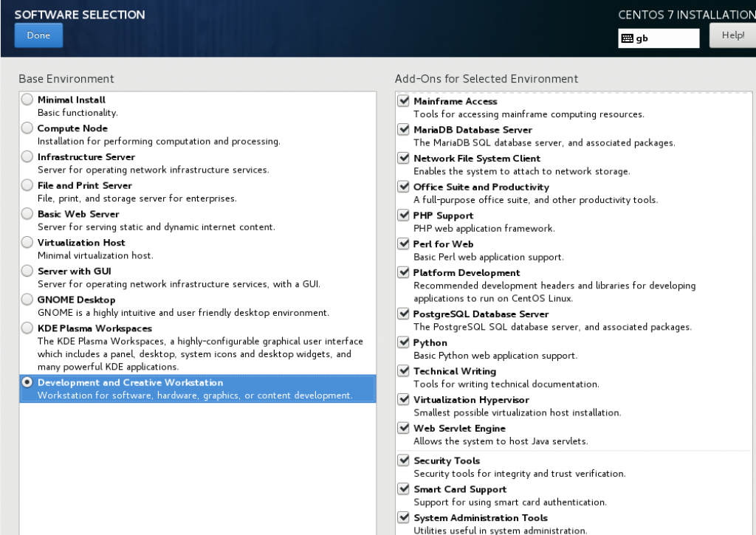Click 'Basic Perl web application support.' text

tap(489, 257)
